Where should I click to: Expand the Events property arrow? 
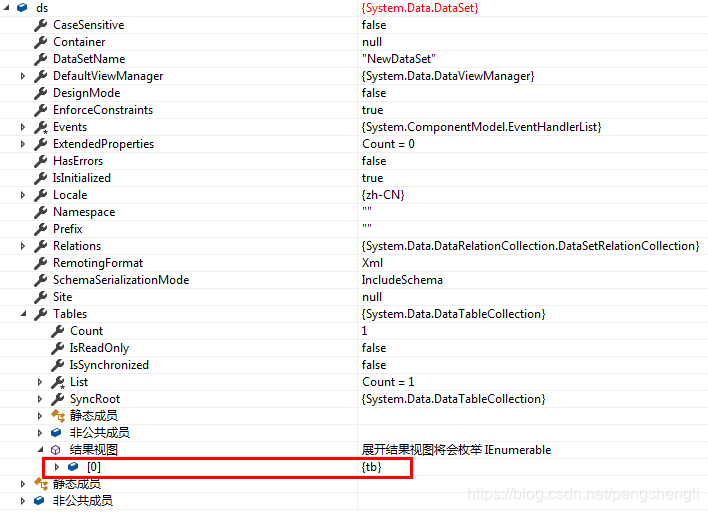[x=23, y=127]
